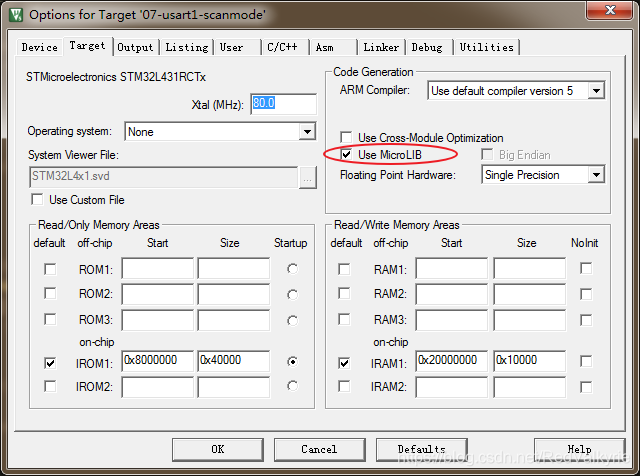
Task: Uncheck Use MicroLIB option
Action: pyautogui.click(x=346, y=155)
